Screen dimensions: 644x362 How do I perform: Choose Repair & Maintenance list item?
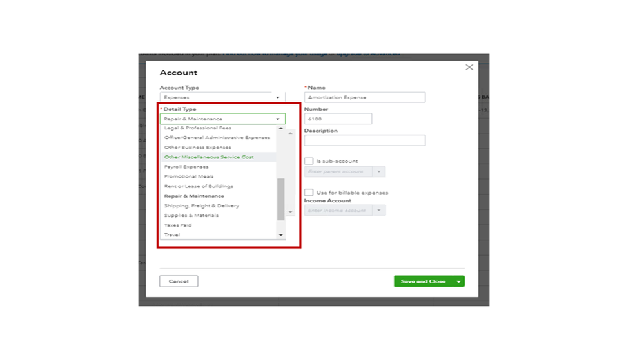(x=194, y=196)
